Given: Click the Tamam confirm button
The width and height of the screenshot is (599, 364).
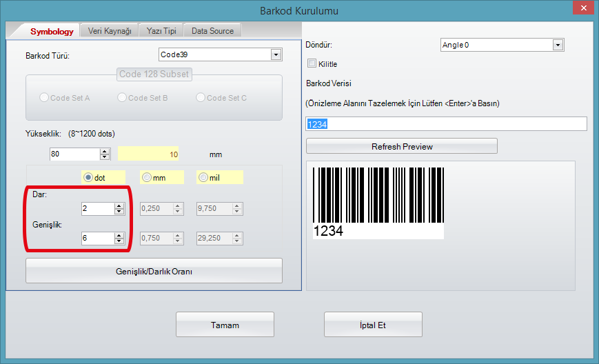Looking at the screenshot, I should (x=225, y=325).
